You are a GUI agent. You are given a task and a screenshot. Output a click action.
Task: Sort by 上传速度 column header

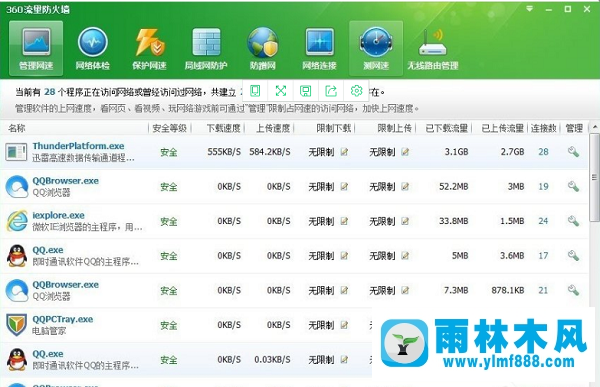click(x=273, y=128)
